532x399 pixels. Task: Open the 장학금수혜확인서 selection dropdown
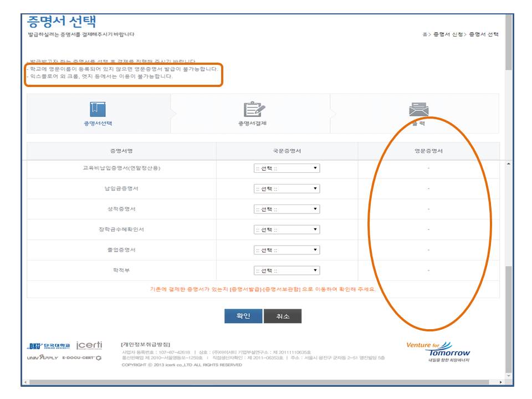287,229
